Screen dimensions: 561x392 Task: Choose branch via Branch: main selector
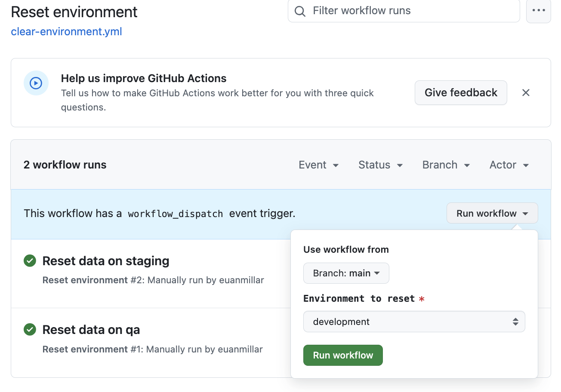[346, 273]
